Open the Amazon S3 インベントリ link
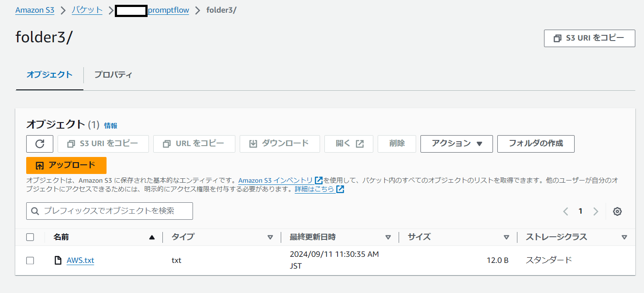The width and height of the screenshot is (644, 293). pyautogui.click(x=276, y=180)
